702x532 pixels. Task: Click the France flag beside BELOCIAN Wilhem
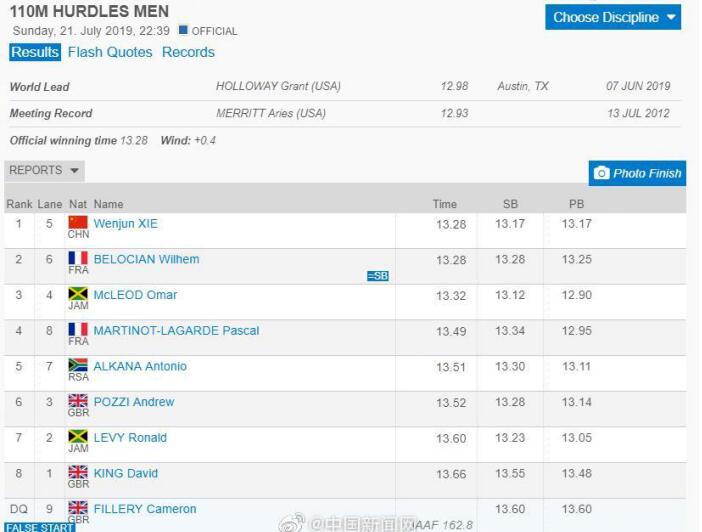tap(78, 258)
